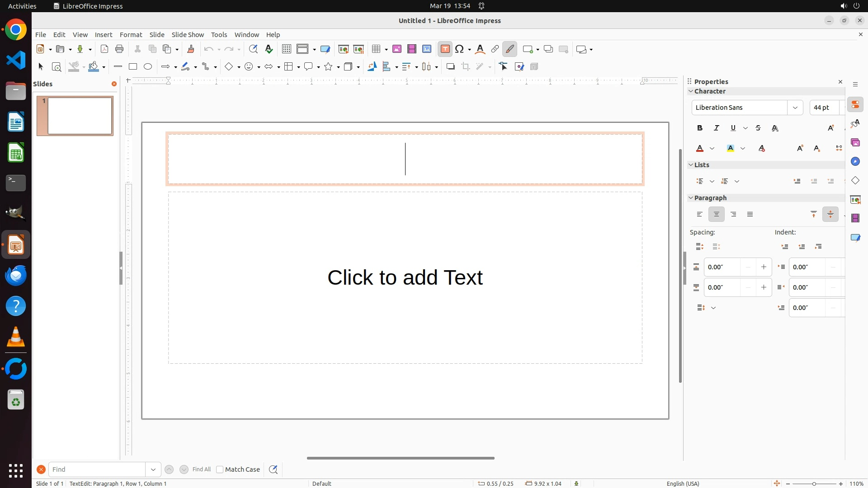Open the Find history dropdown

153,469
